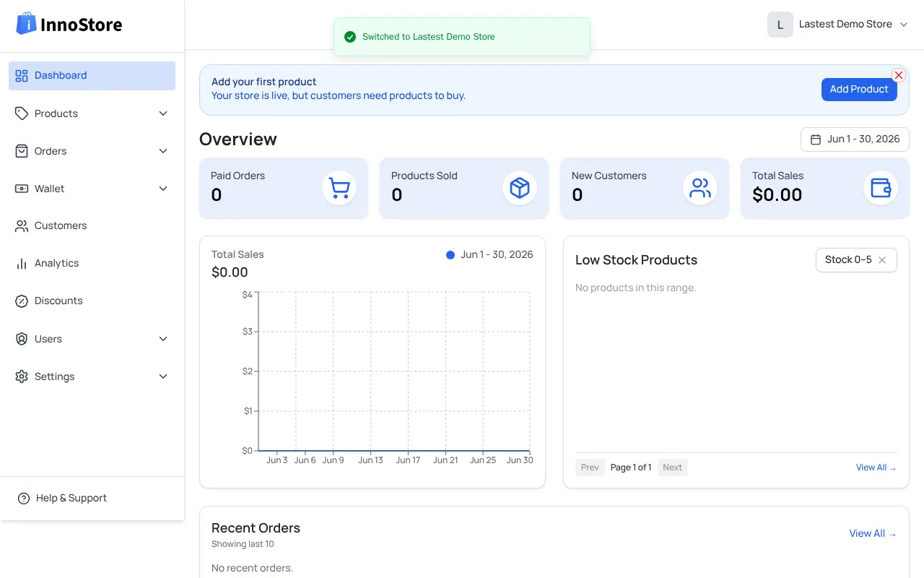Screen dimensions: 924x578
Task: Open the Jun 1 - 30, 2026 date picker
Action: tap(855, 139)
